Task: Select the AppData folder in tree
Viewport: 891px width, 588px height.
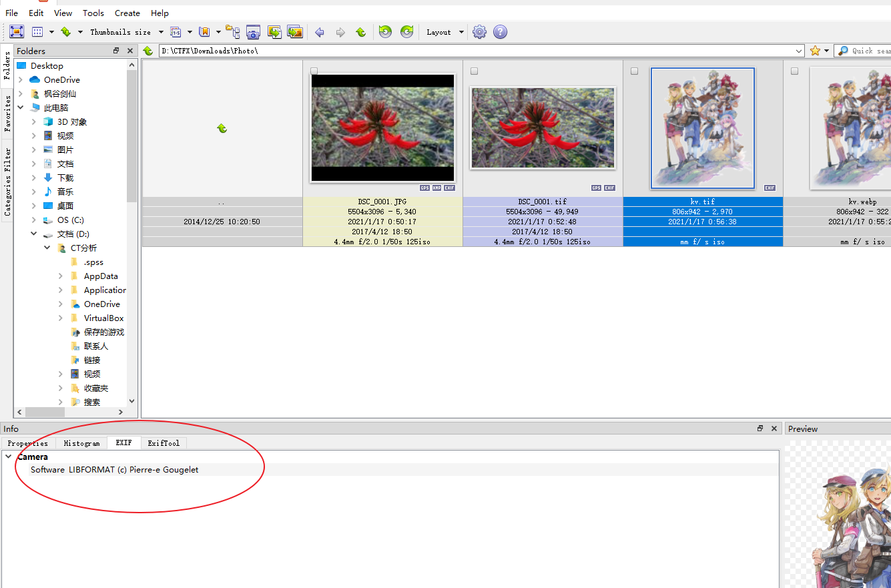Action: tap(101, 276)
